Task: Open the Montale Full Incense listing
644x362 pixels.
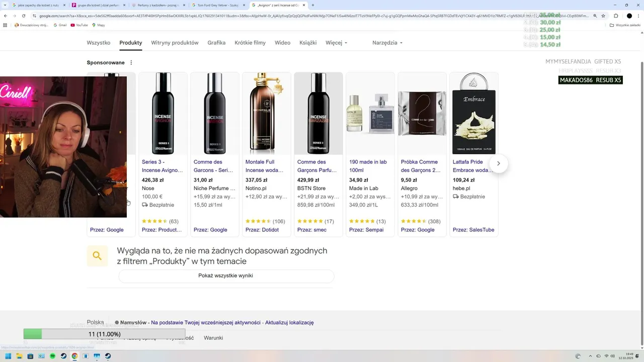Action: [266, 166]
